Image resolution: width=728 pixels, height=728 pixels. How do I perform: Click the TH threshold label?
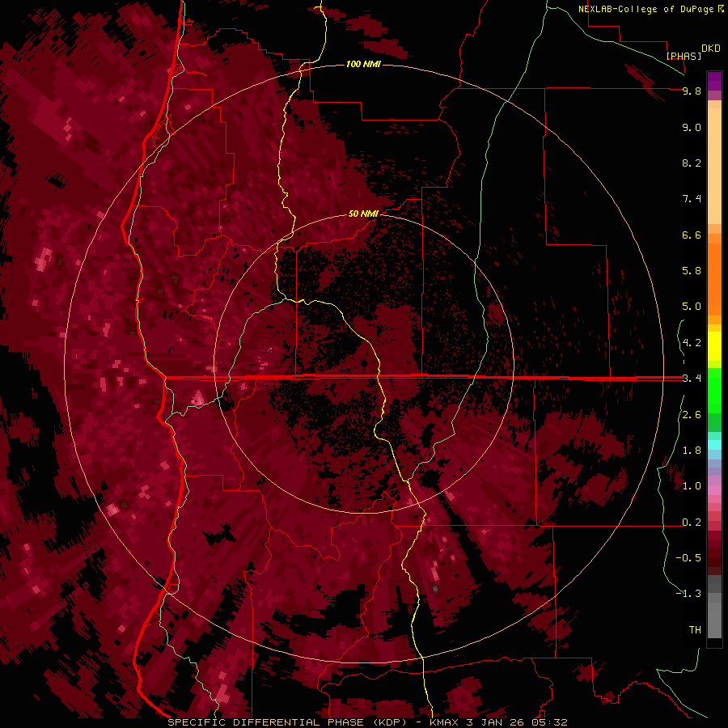coord(695,630)
